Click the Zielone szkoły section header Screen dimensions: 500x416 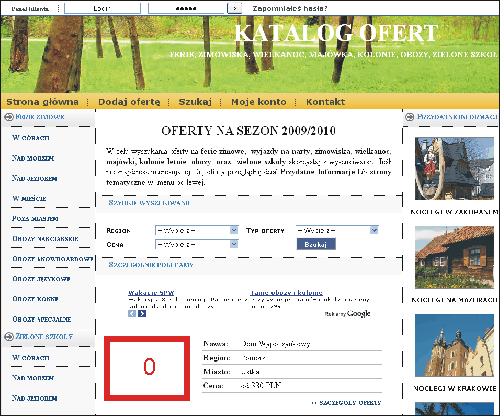44,336
